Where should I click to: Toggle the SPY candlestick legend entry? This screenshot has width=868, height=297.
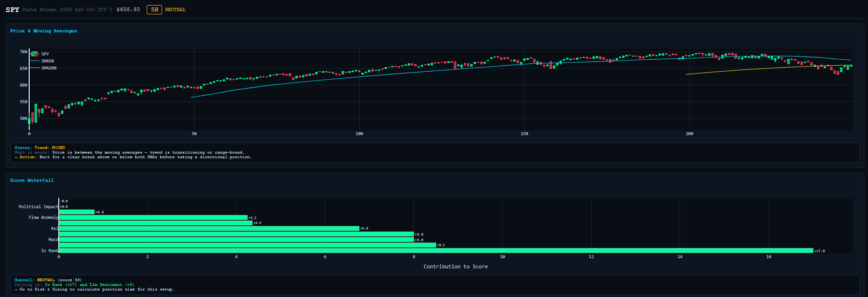tap(40, 54)
